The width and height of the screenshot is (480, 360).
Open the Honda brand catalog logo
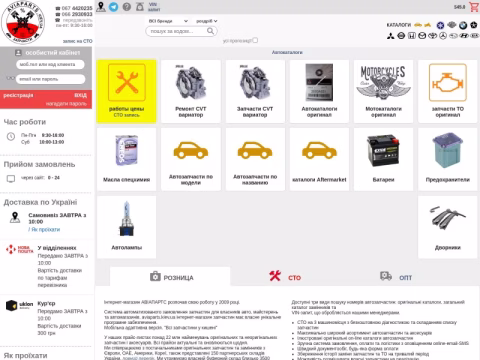click(x=412, y=36)
